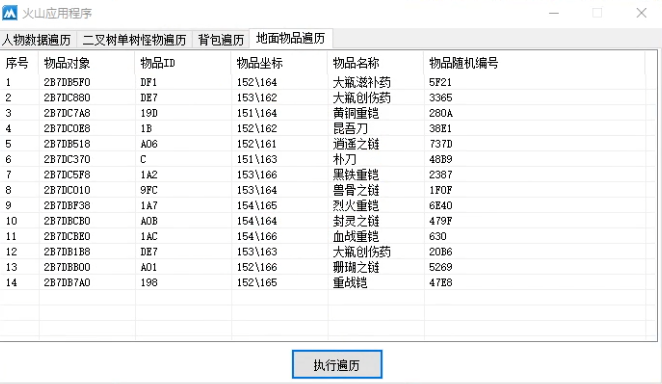The image size is (662, 384).
Task: Minimize the 火山应用程序 window
Action: pos(554,13)
